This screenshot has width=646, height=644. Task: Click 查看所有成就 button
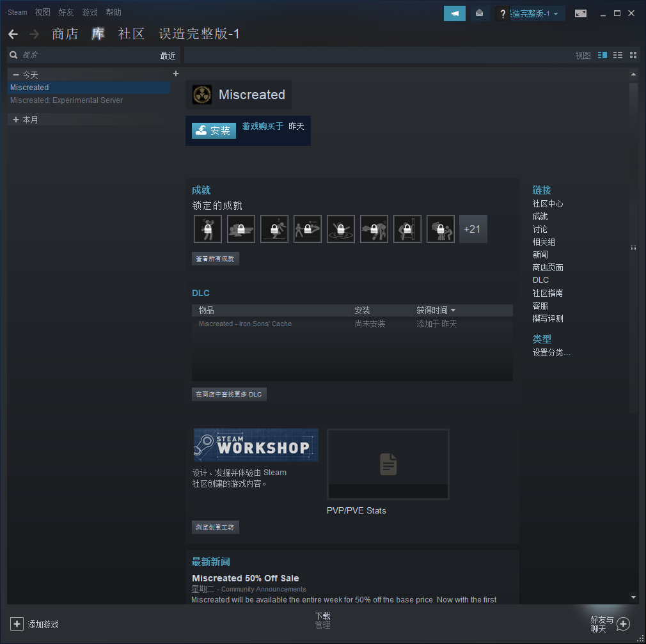pyautogui.click(x=216, y=259)
